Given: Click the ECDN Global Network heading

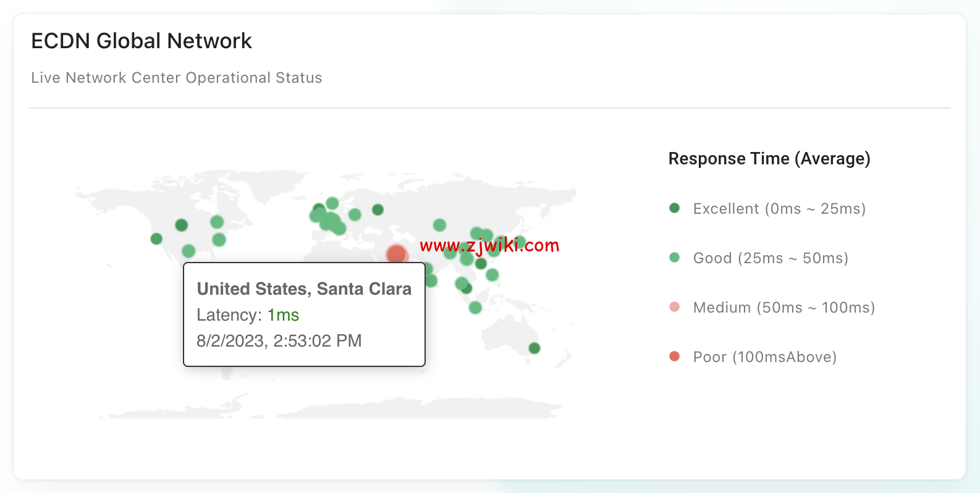Looking at the screenshot, I should (142, 41).
